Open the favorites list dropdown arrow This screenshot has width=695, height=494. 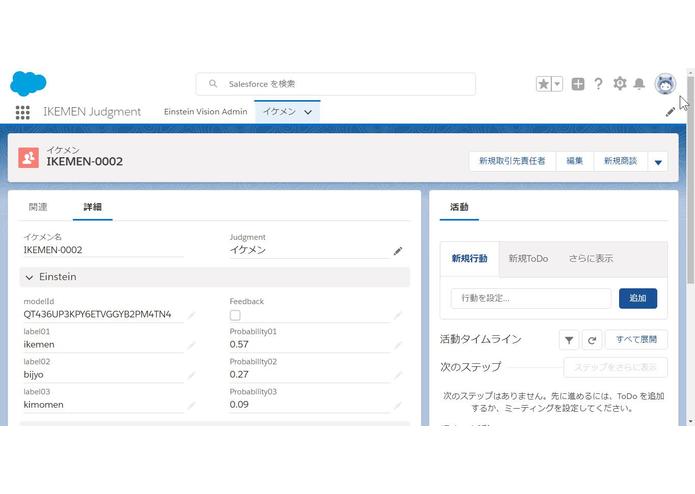click(557, 84)
